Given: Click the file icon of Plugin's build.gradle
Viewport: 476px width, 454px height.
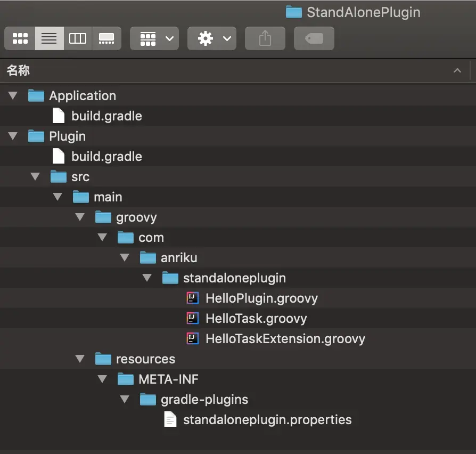Looking at the screenshot, I should (58, 156).
